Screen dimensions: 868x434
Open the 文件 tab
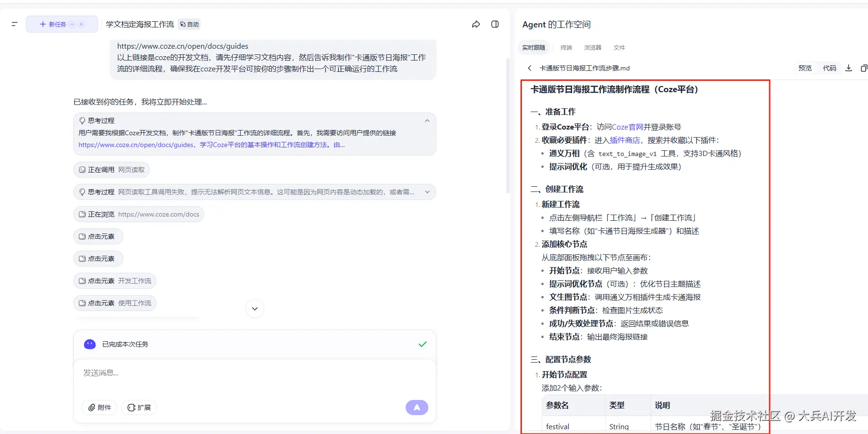point(619,47)
